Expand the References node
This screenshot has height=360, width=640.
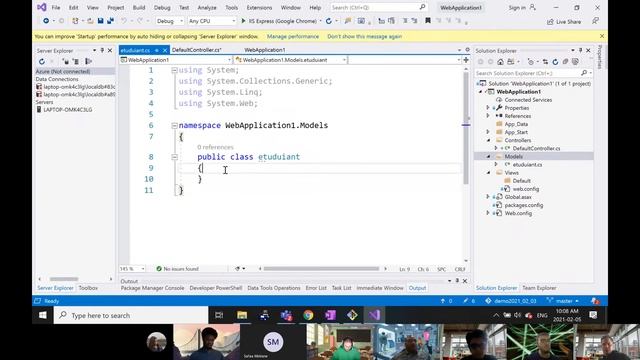(488, 116)
